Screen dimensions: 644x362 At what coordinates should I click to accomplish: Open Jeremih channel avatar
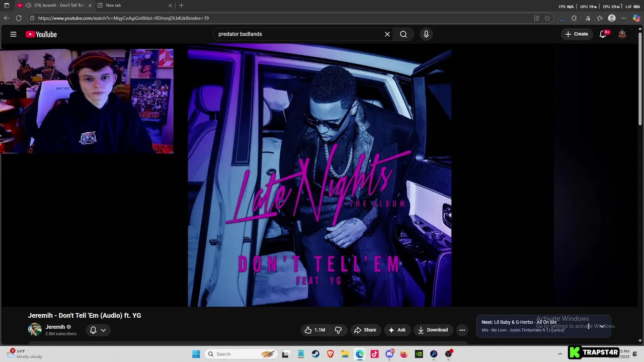[x=35, y=330]
